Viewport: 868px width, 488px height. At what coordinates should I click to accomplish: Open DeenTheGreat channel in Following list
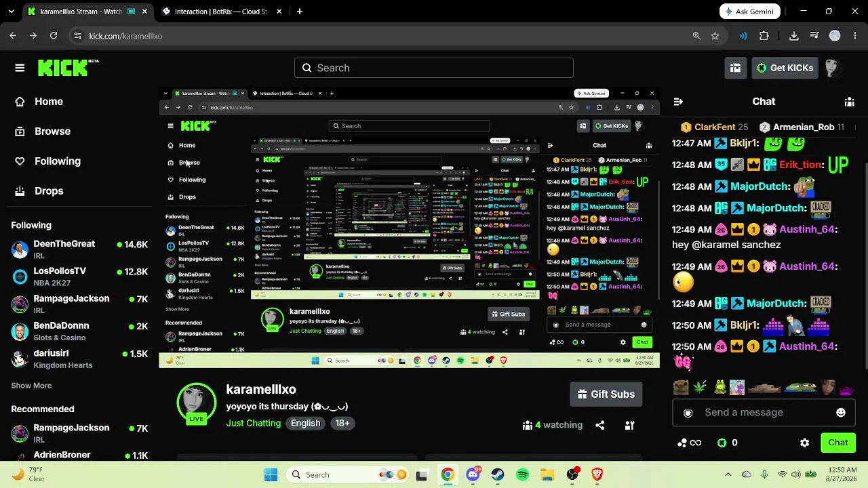coord(79,249)
